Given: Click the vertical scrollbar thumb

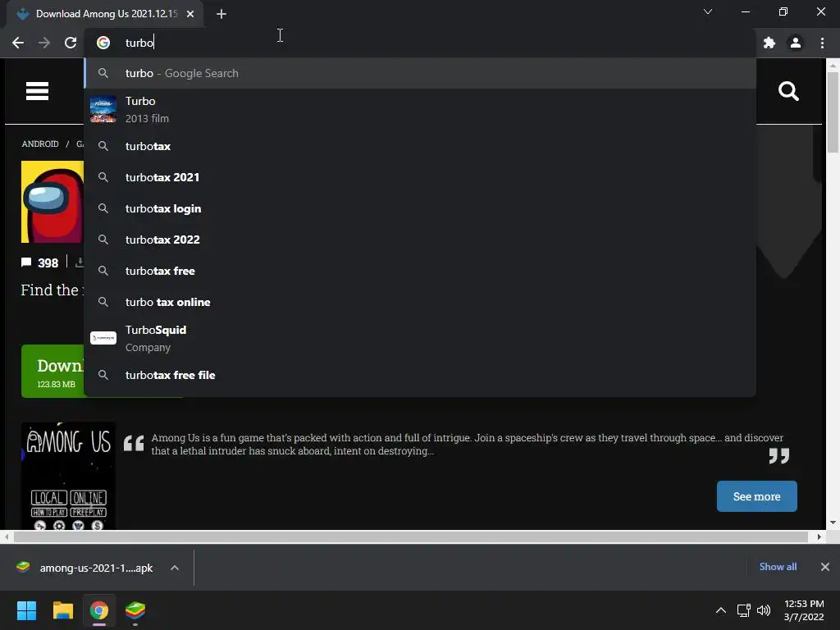Looking at the screenshot, I should click(833, 112).
